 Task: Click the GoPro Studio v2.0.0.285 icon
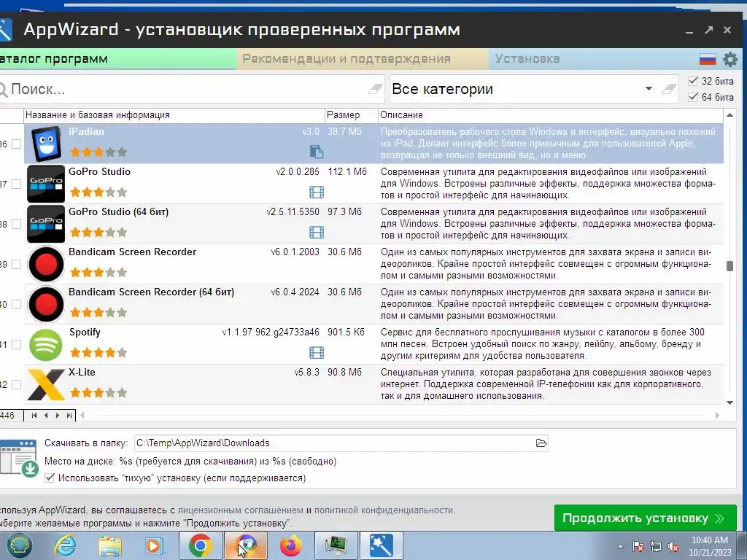click(46, 184)
